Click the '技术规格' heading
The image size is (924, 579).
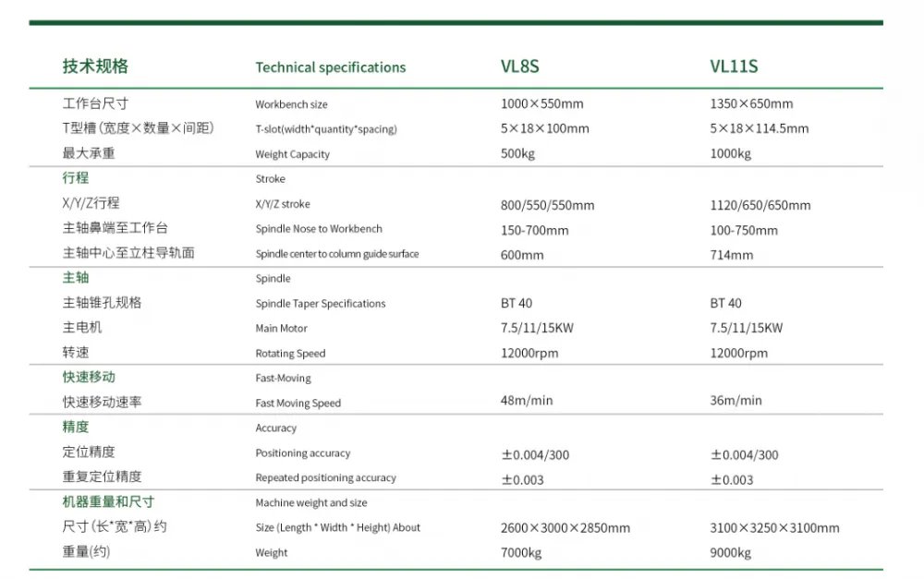click(95, 66)
